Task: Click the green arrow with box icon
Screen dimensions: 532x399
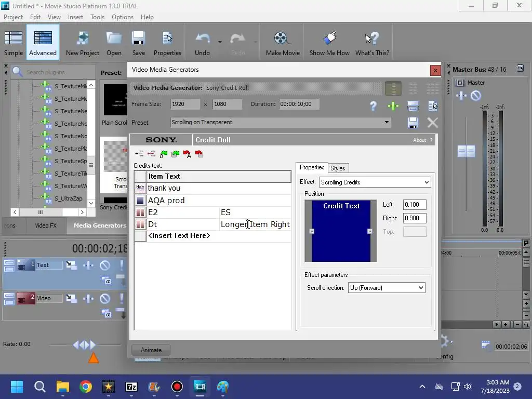Action: click(x=176, y=154)
